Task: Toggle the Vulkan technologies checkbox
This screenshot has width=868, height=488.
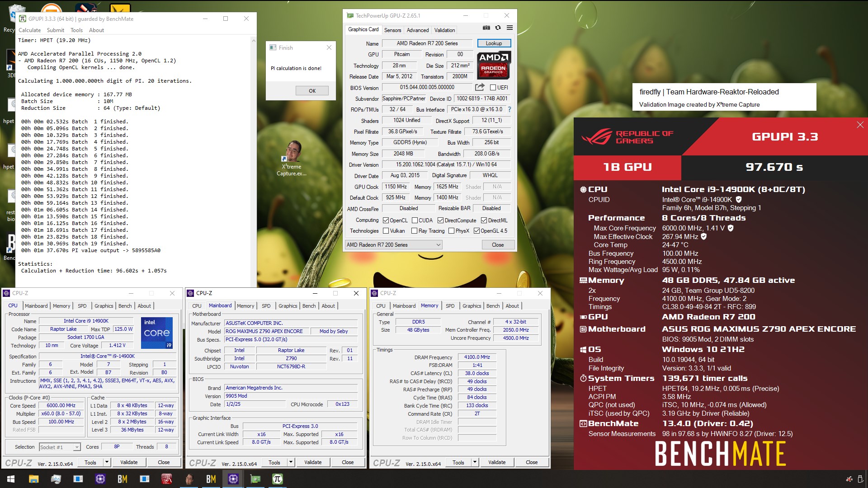Action: pyautogui.click(x=386, y=231)
